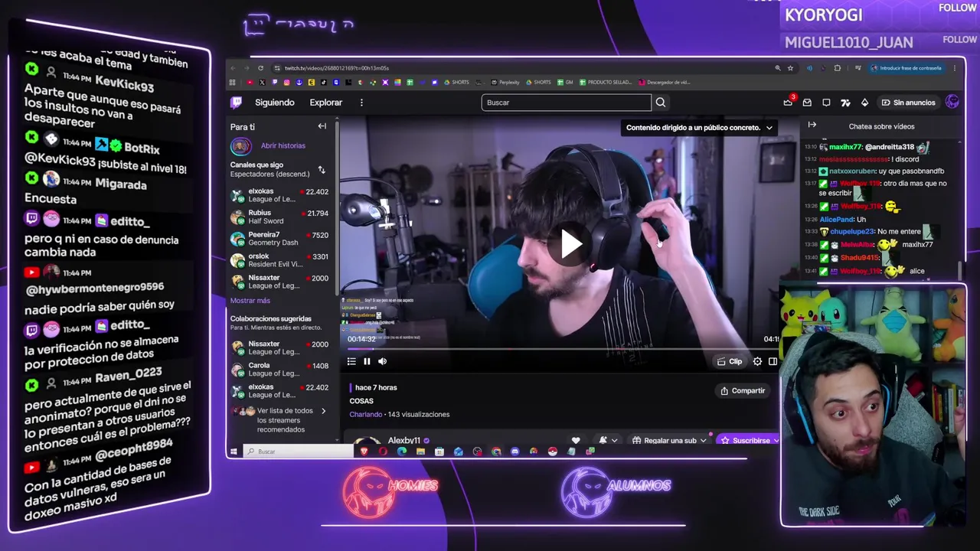Image resolution: width=980 pixels, height=551 pixels.
Task: Expand list of all recommended streamers
Action: (282, 420)
